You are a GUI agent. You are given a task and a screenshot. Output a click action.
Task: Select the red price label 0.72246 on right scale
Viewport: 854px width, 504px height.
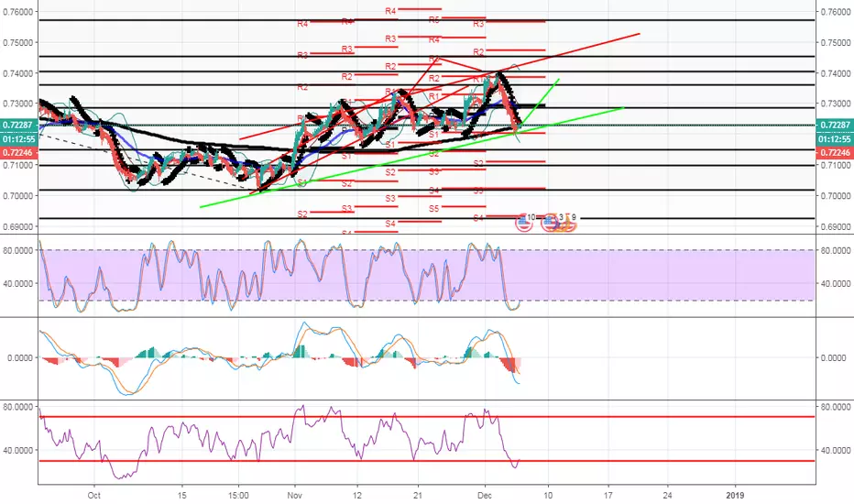click(835, 152)
